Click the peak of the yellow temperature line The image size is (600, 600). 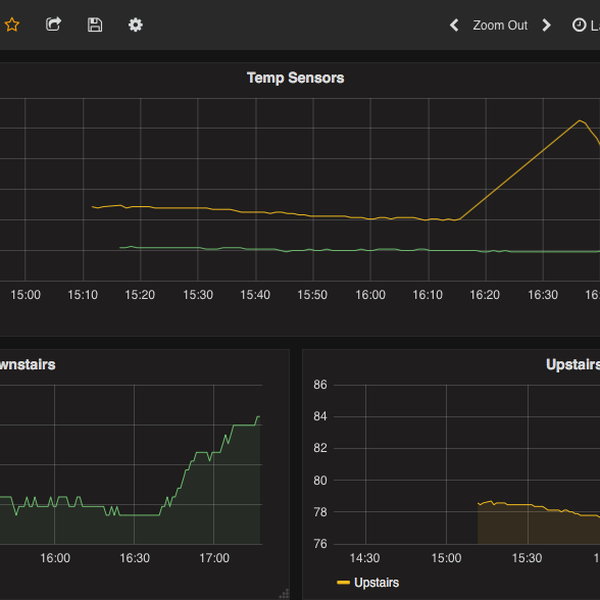tap(580, 121)
